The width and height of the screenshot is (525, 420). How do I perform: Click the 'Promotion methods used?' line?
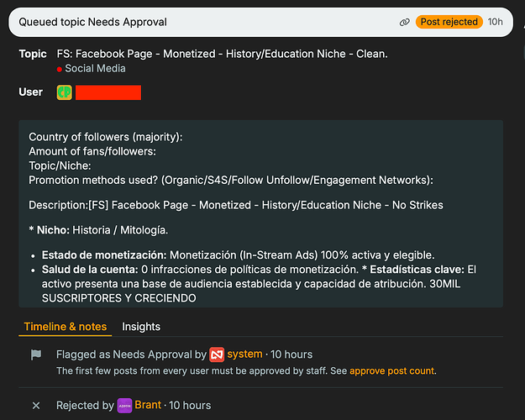(x=231, y=181)
